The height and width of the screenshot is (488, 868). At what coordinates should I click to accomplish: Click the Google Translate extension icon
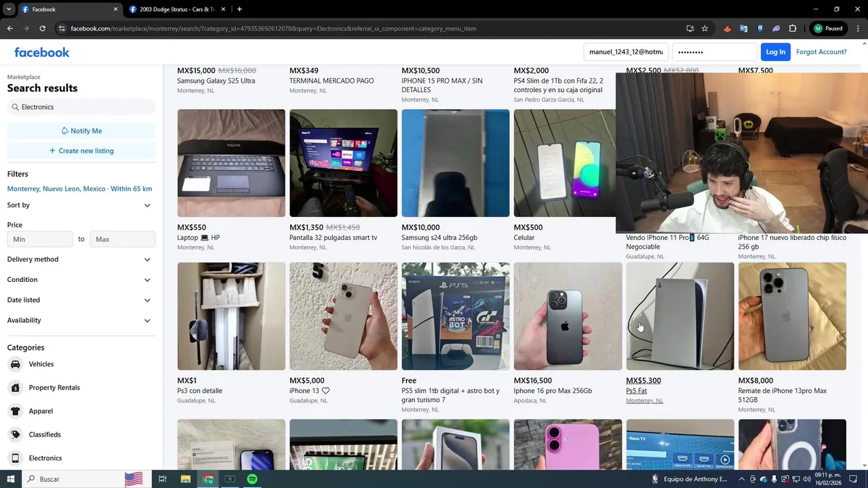[744, 28]
